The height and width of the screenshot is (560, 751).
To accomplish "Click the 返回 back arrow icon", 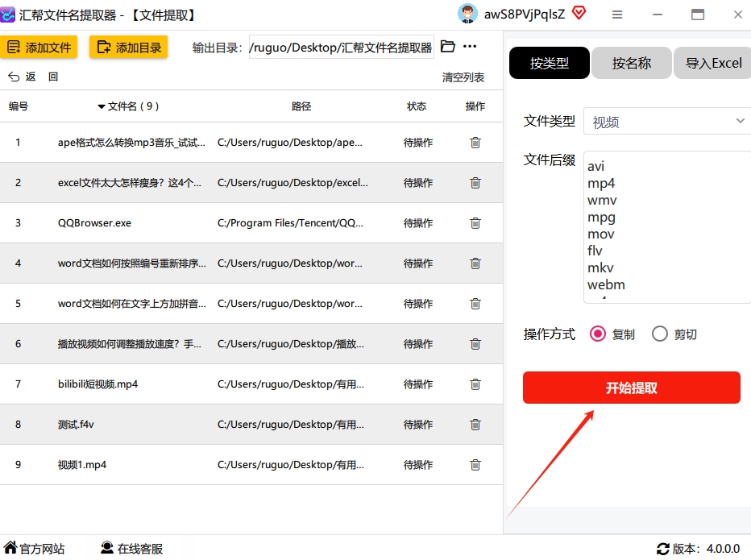I will tap(14, 77).
